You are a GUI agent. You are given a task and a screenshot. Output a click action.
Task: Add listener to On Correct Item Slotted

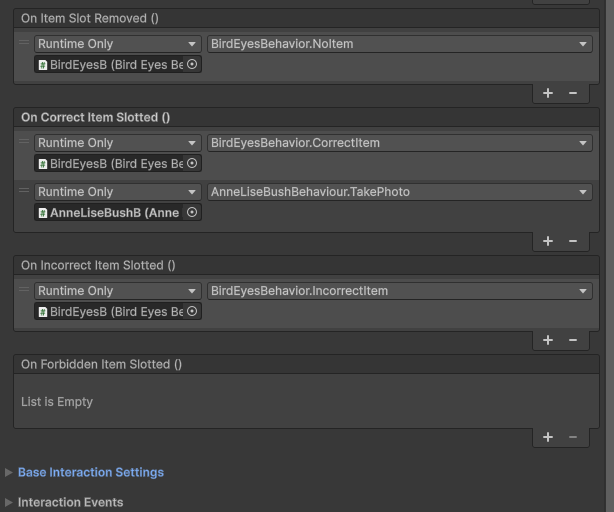548,240
